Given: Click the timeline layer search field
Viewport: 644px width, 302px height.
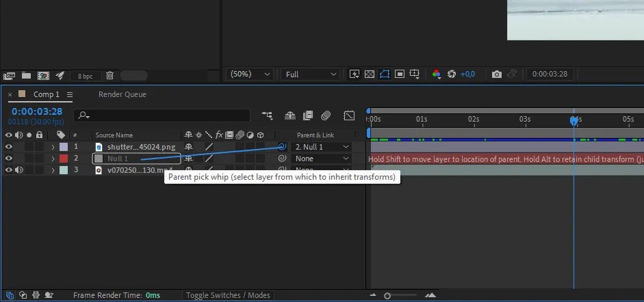Looking at the screenshot, I should [x=162, y=115].
